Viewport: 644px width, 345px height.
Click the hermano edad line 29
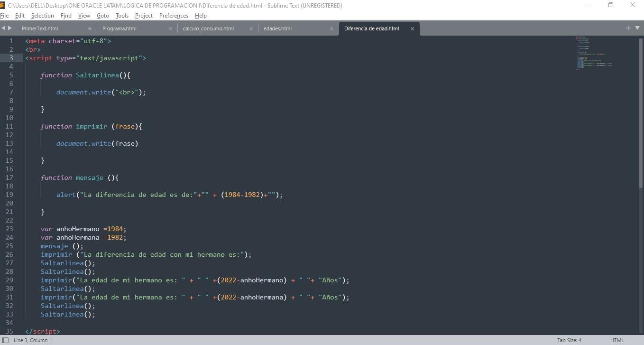pos(195,280)
